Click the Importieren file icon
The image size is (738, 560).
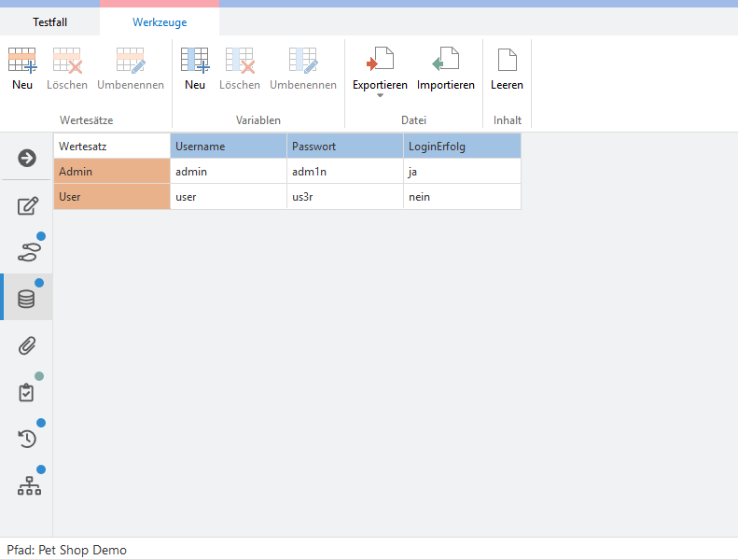(x=445, y=61)
